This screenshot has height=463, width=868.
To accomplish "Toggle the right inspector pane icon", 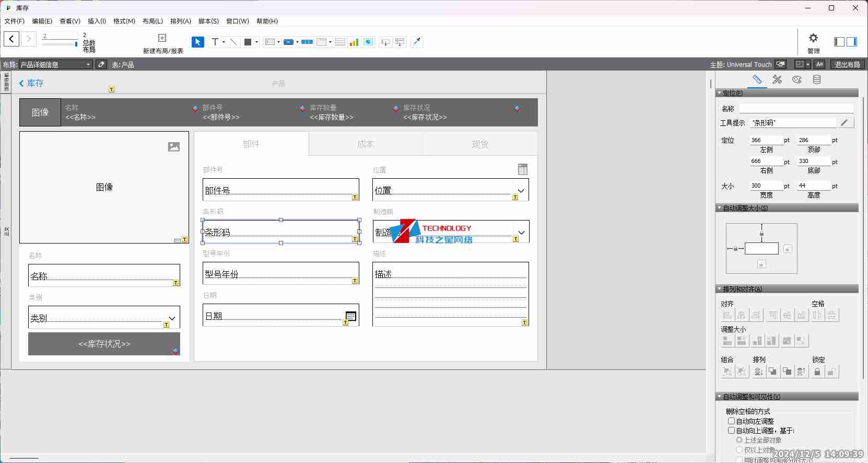I will coord(852,42).
